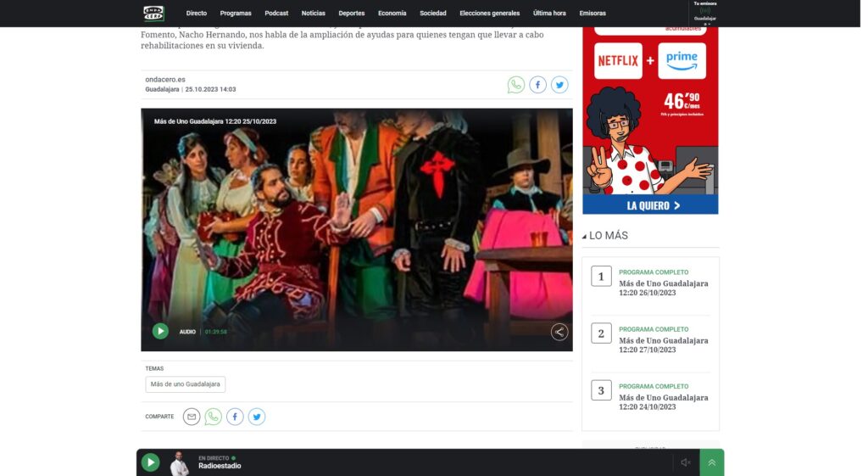Click the Más de uno Guadalajara tag
The width and height of the screenshot is (868, 476).
[185, 384]
